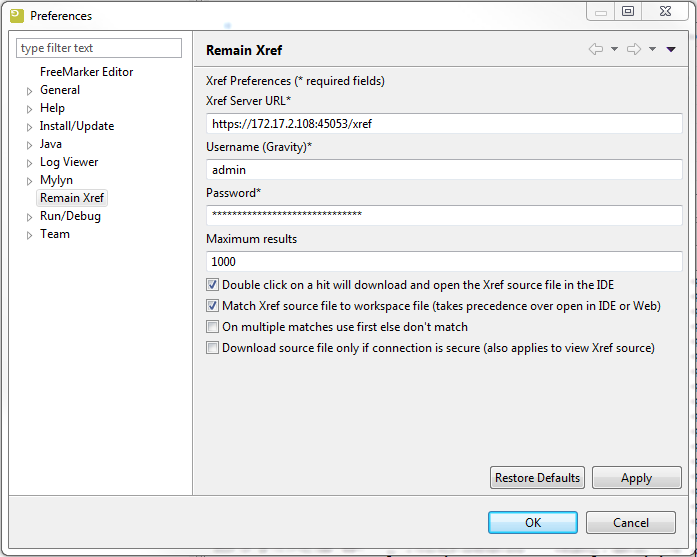Image resolution: width=697 pixels, height=557 pixels.
Task: Click the forward navigation arrow icon
Action: click(x=633, y=49)
